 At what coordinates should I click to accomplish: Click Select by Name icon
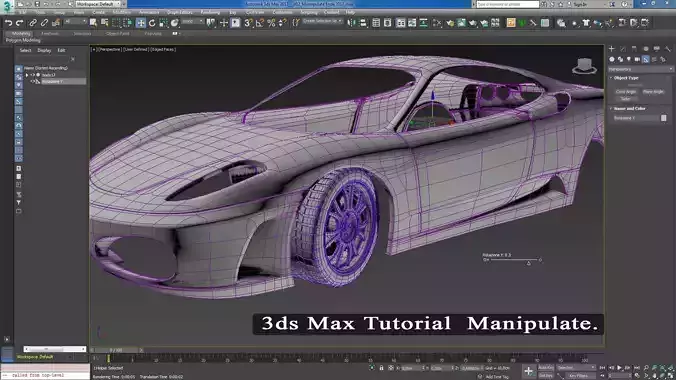click(105, 23)
